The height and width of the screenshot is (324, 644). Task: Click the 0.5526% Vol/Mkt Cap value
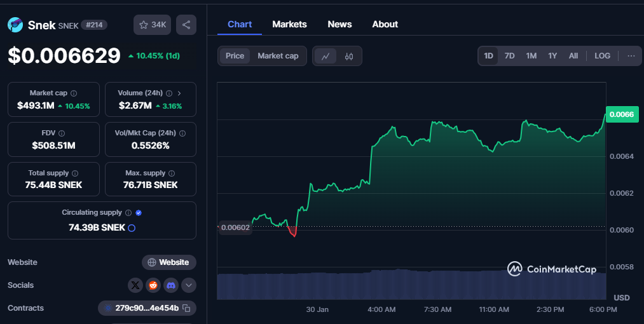click(x=150, y=145)
